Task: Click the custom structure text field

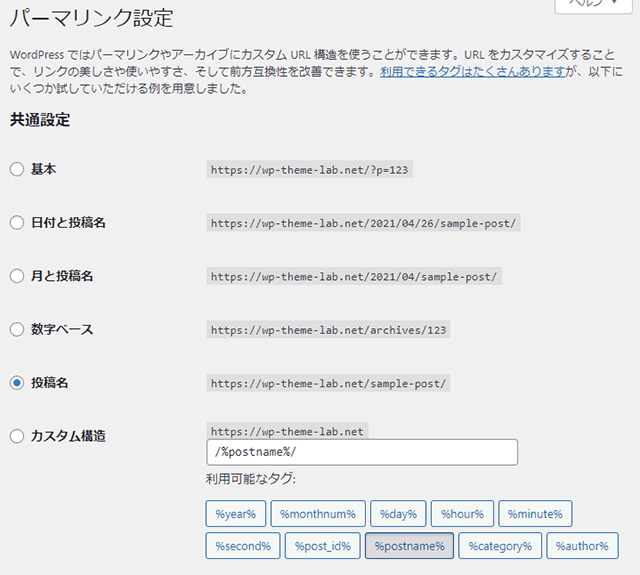Action: (x=362, y=452)
